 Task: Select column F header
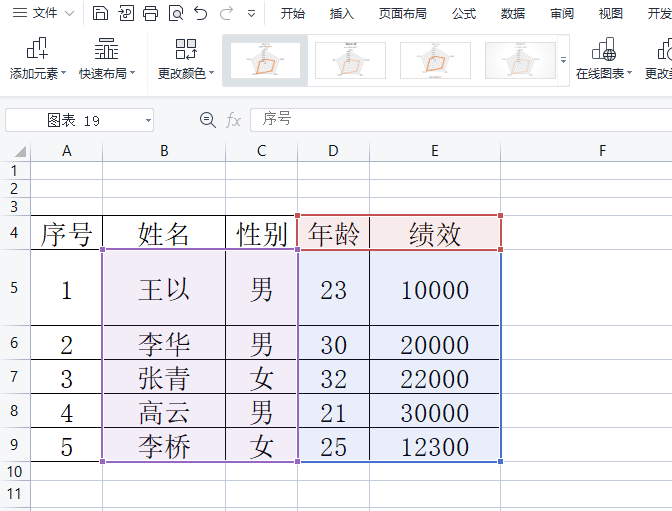pos(603,151)
